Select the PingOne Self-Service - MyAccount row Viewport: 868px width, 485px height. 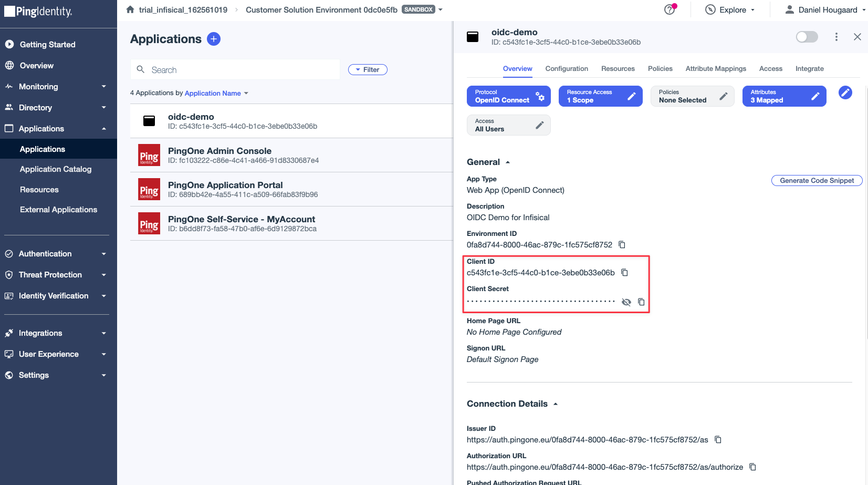[291, 223]
